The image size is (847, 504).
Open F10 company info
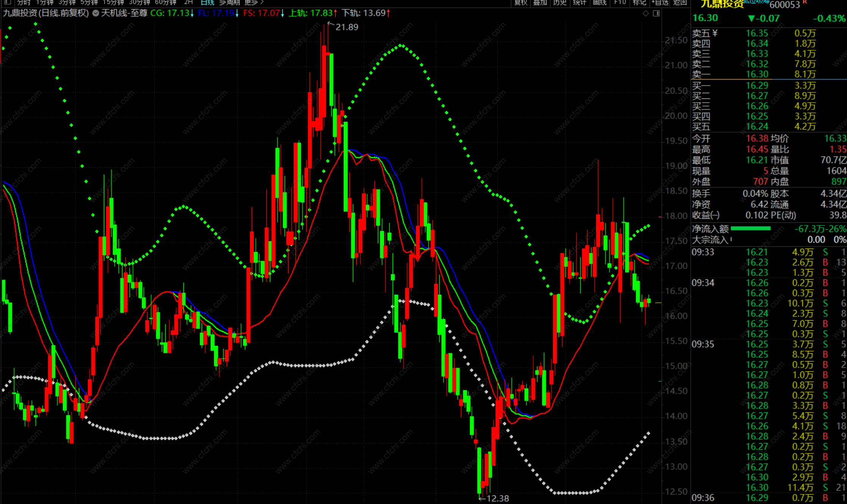tap(620, 2)
